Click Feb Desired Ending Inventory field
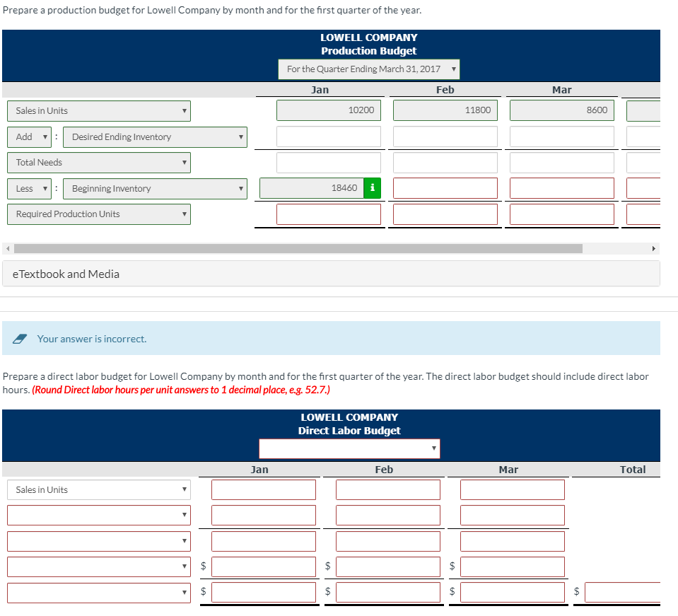This screenshot has width=678, height=616. 445,136
